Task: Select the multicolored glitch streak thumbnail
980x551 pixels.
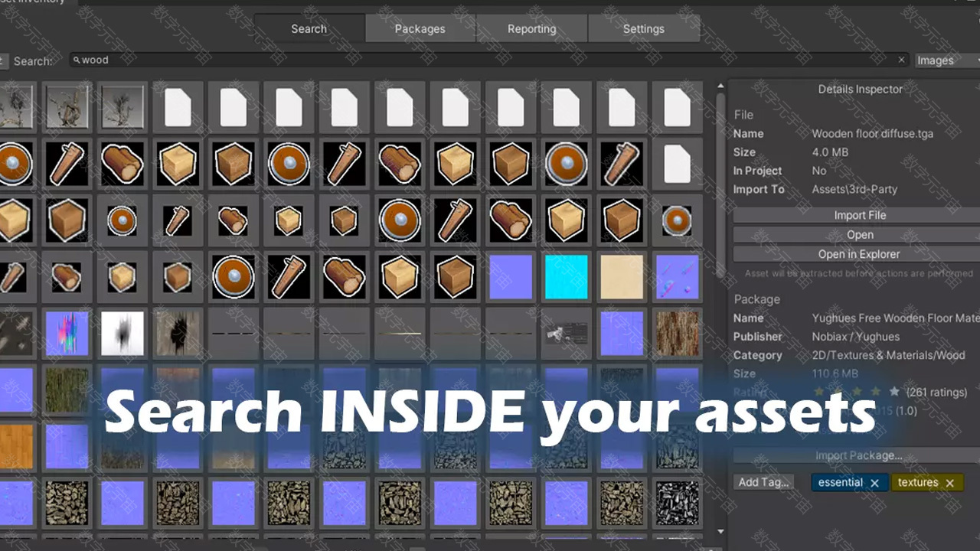Action: [67, 333]
